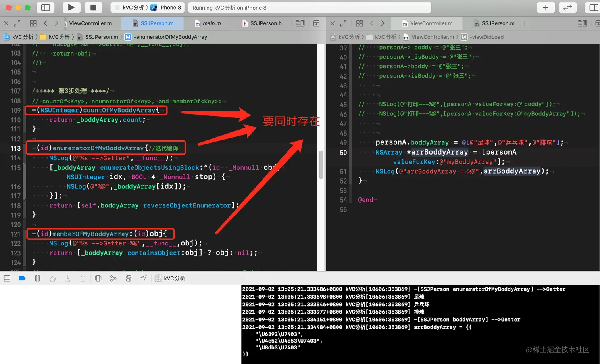The width and height of the screenshot is (600, 364).
Task: Deactivate breakpoints blue tag button
Action: click(x=22, y=278)
